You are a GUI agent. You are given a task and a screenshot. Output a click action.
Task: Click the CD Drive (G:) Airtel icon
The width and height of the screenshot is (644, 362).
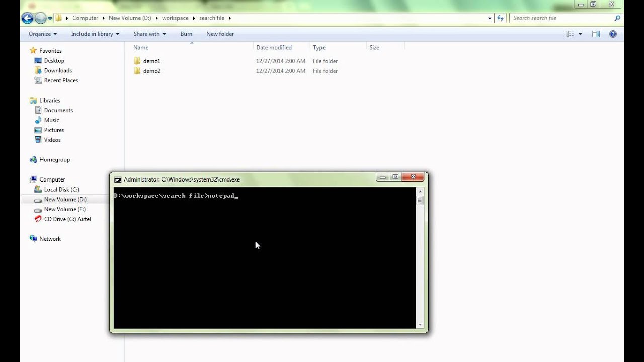(x=38, y=219)
